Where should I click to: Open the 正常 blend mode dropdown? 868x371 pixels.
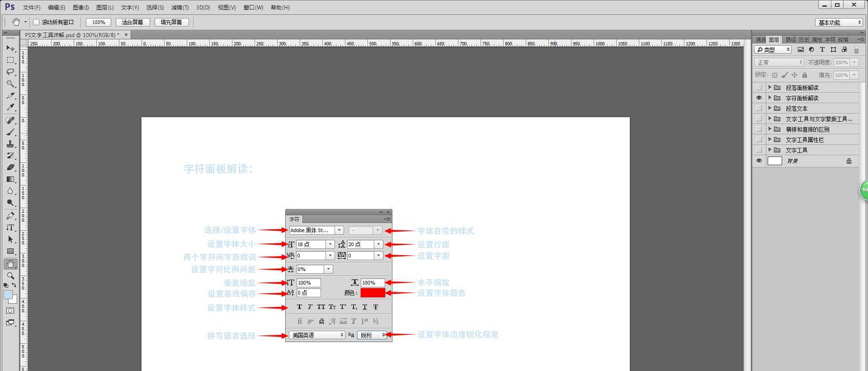(x=779, y=62)
